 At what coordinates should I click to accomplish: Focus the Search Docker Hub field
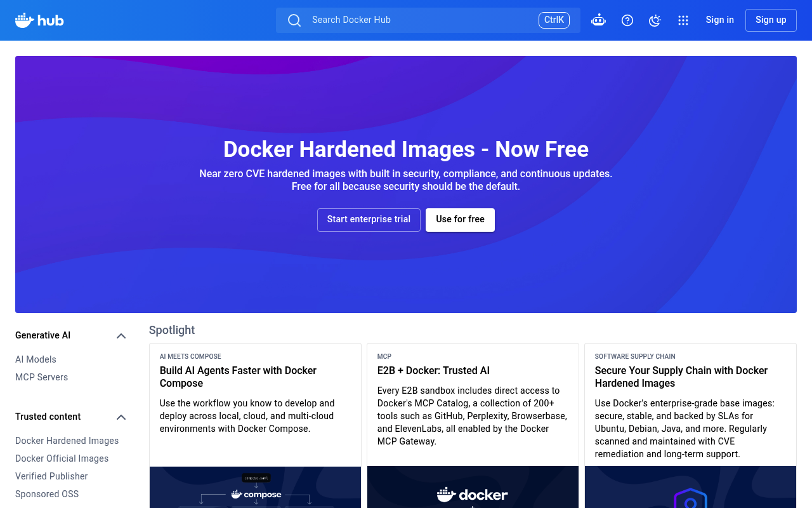(428, 20)
